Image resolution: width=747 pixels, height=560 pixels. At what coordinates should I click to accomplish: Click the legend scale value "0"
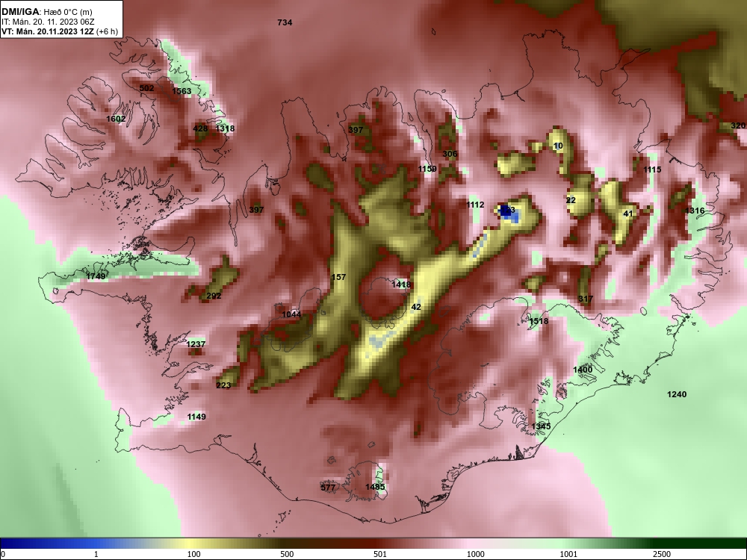3,554
